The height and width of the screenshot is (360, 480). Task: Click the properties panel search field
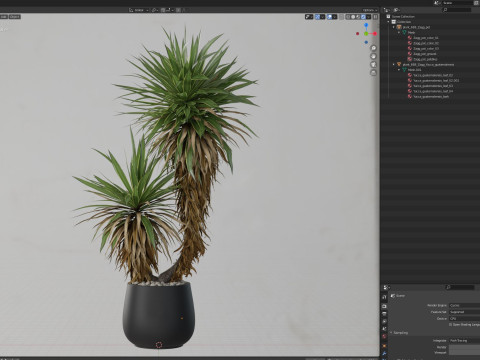pyautogui.click(x=460, y=287)
